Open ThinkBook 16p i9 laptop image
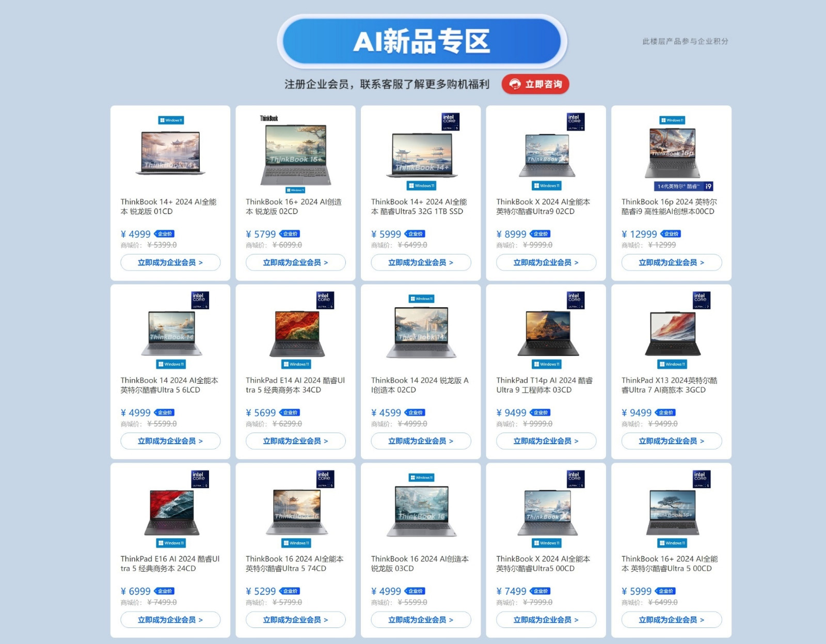Image resolution: width=826 pixels, height=644 pixels. coord(672,153)
